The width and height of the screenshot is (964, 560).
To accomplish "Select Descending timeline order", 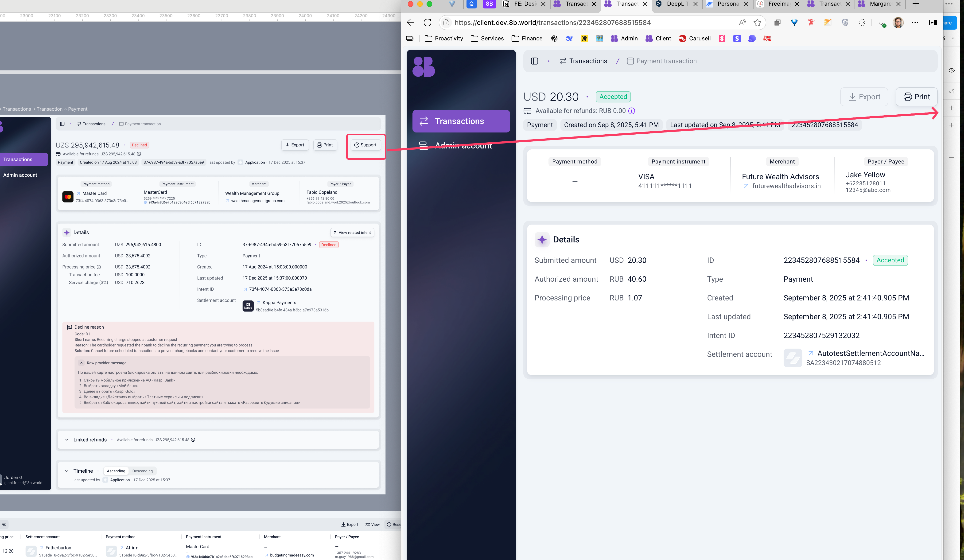I will pos(142,471).
